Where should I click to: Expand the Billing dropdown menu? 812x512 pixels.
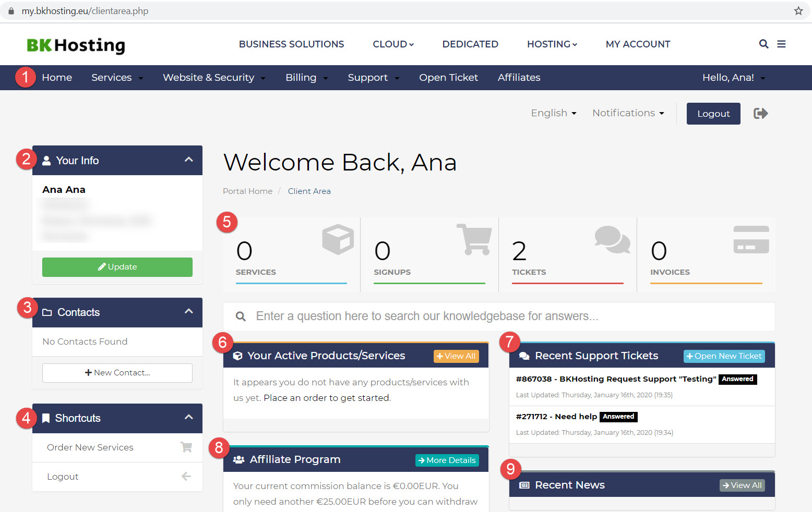point(306,78)
